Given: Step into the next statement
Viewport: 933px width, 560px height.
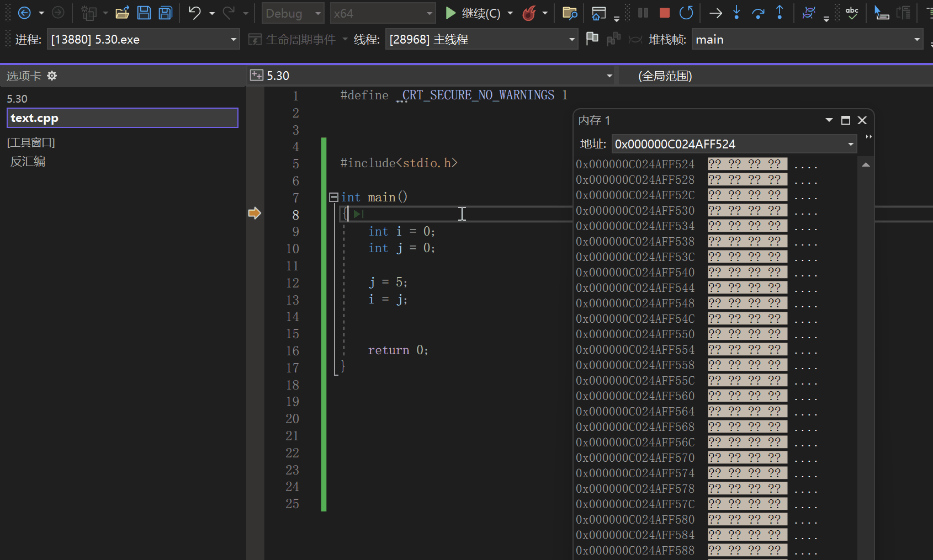Looking at the screenshot, I should click(736, 13).
